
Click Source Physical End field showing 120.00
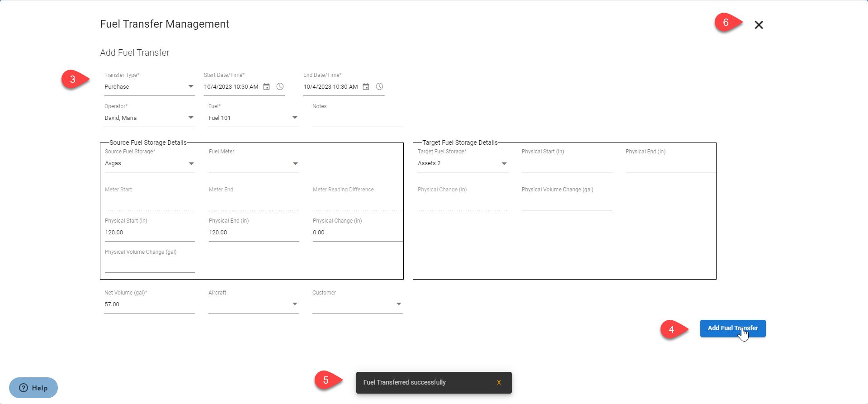click(x=253, y=233)
